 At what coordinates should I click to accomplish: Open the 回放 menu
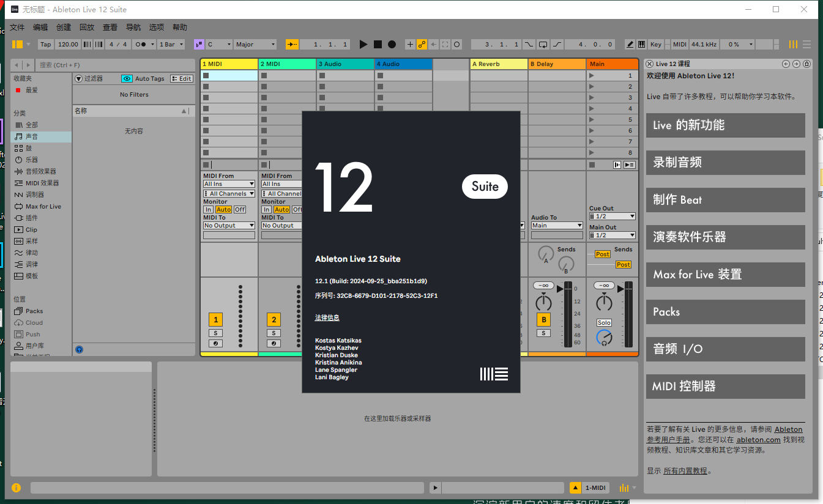point(87,27)
